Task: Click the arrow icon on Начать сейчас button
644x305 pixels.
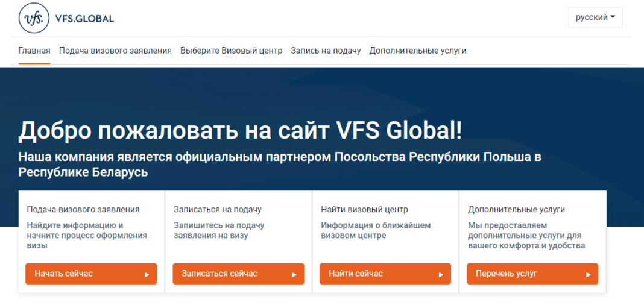Action: point(147,274)
